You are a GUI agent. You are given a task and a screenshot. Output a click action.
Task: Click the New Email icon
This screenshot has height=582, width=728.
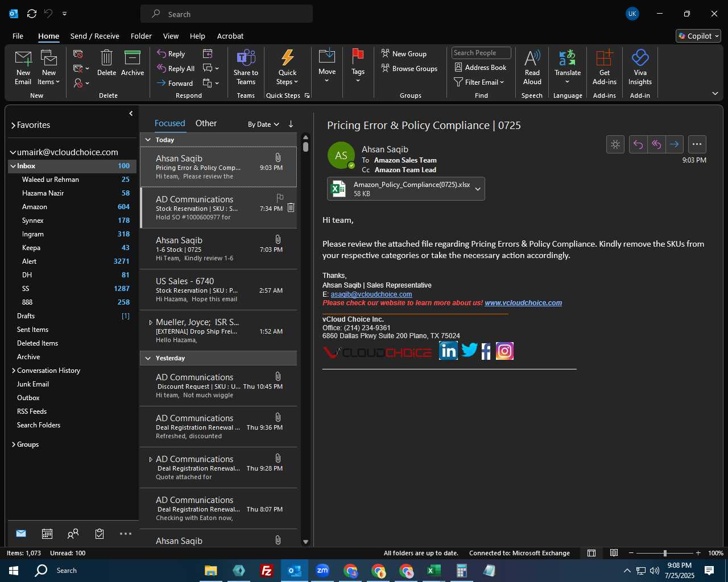coord(23,57)
